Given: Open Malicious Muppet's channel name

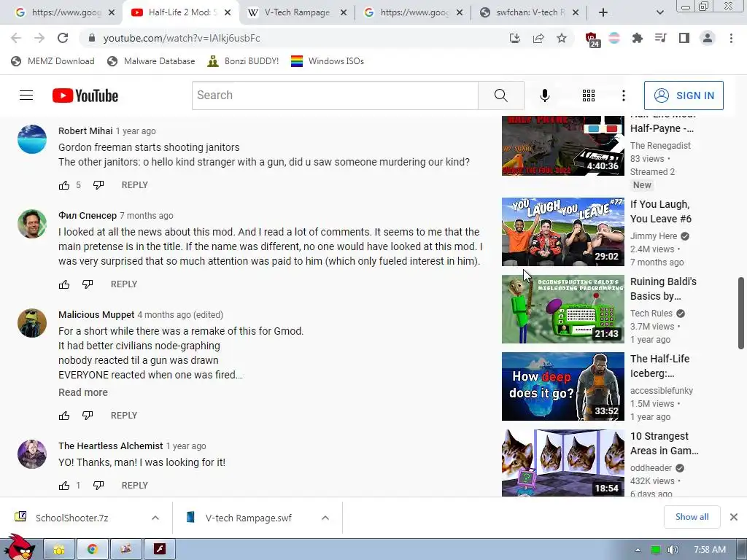Looking at the screenshot, I should [96, 315].
